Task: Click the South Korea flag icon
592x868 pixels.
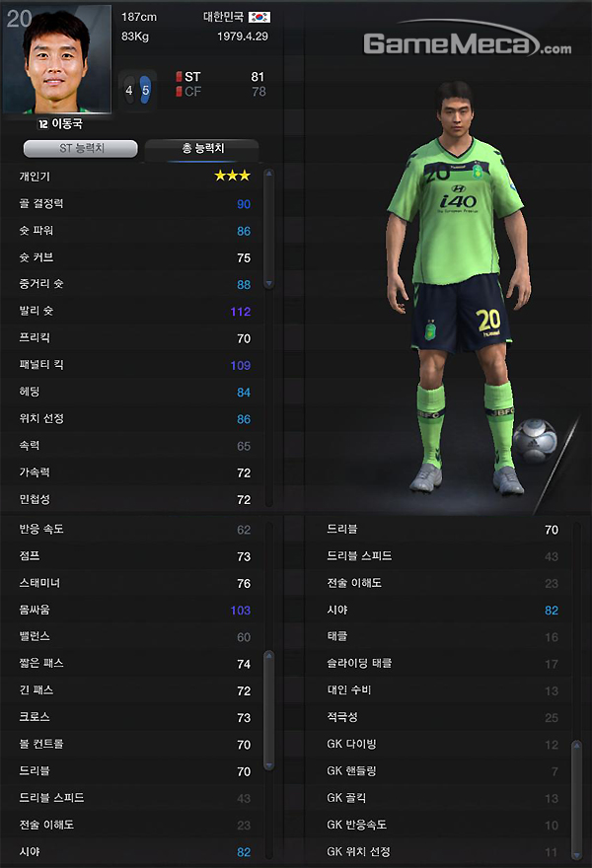Action: [259, 17]
